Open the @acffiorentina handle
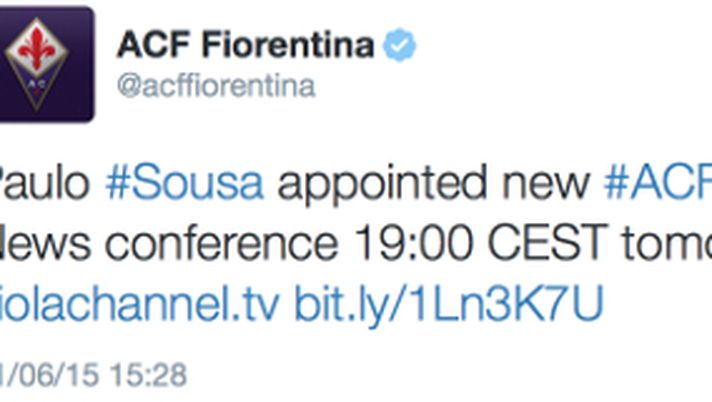 [216, 87]
